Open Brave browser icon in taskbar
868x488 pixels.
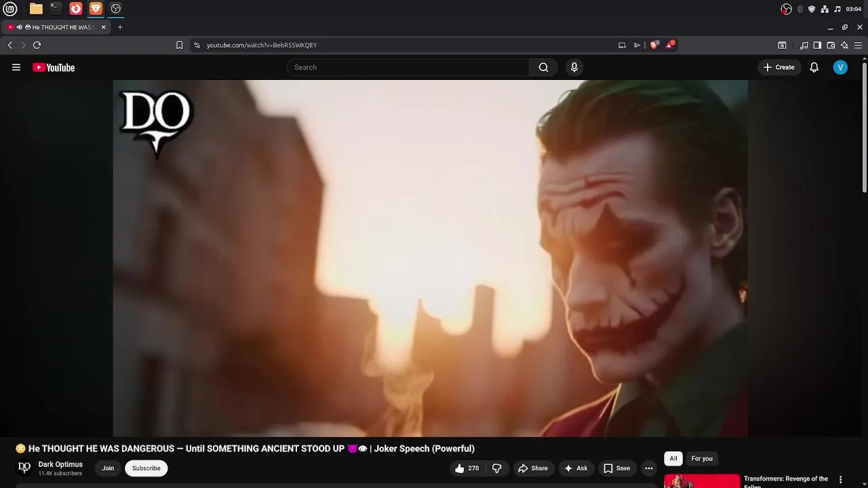pyautogui.click(x=96, y=9)
